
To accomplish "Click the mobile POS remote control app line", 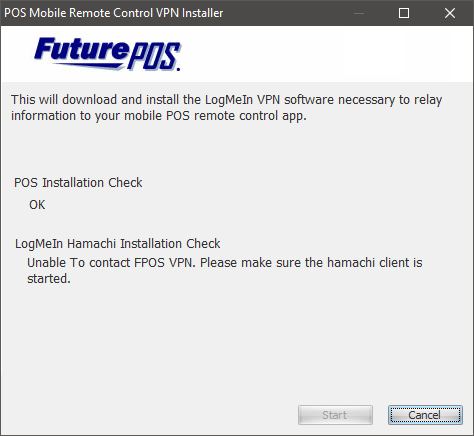I will click(159, 116).
